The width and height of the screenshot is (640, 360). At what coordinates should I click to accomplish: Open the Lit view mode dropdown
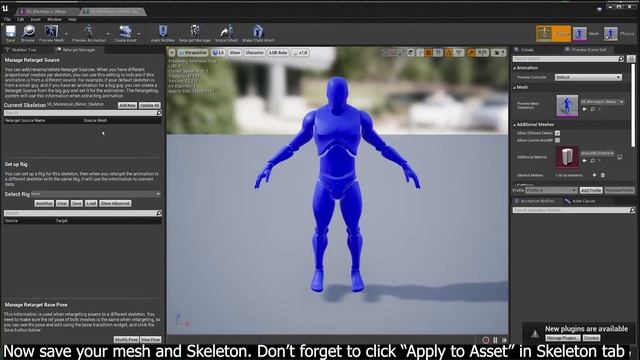(x=218, y=53)
